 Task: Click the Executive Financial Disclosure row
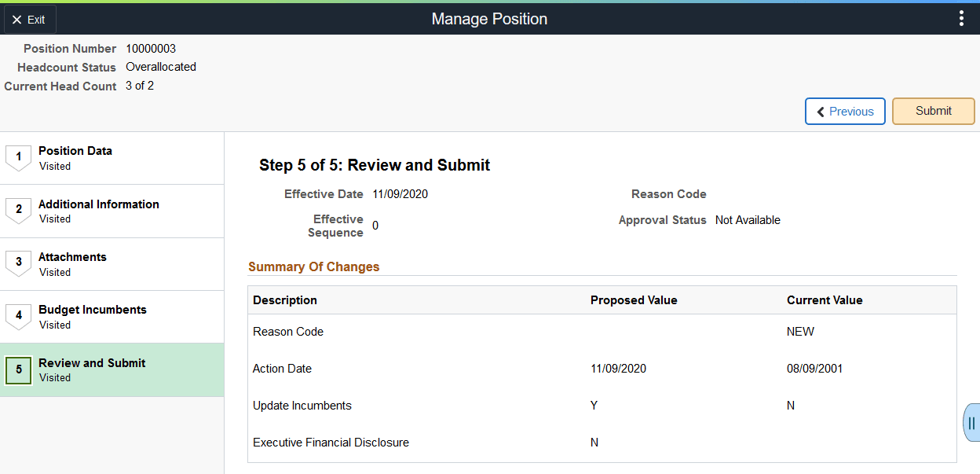tap(331, 443)
